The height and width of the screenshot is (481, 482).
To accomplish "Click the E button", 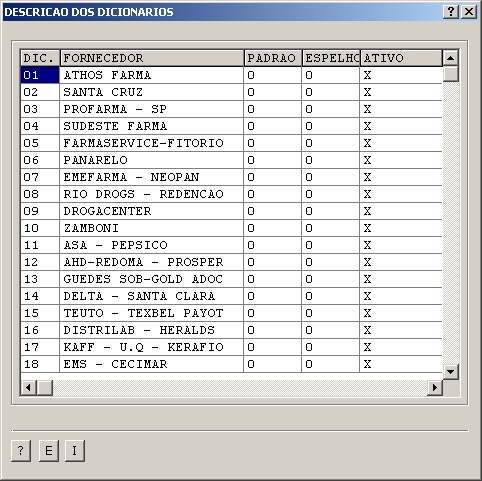I will point(49,451).
